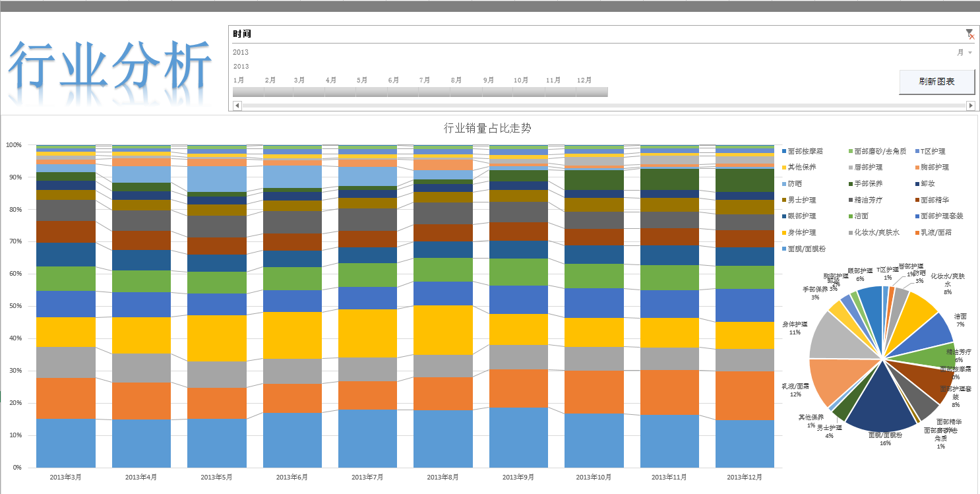Image resolution: width=980 pixels, height=494 pixels.
Task: Select the 4月 segment on the timeline
Action: pyautogui.click(x=340, y=92)
